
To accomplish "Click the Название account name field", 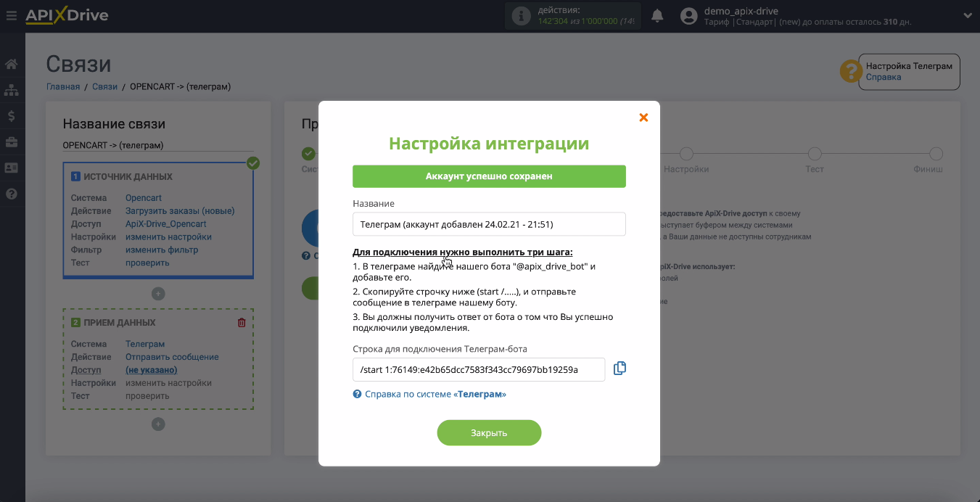I will 489,224.
